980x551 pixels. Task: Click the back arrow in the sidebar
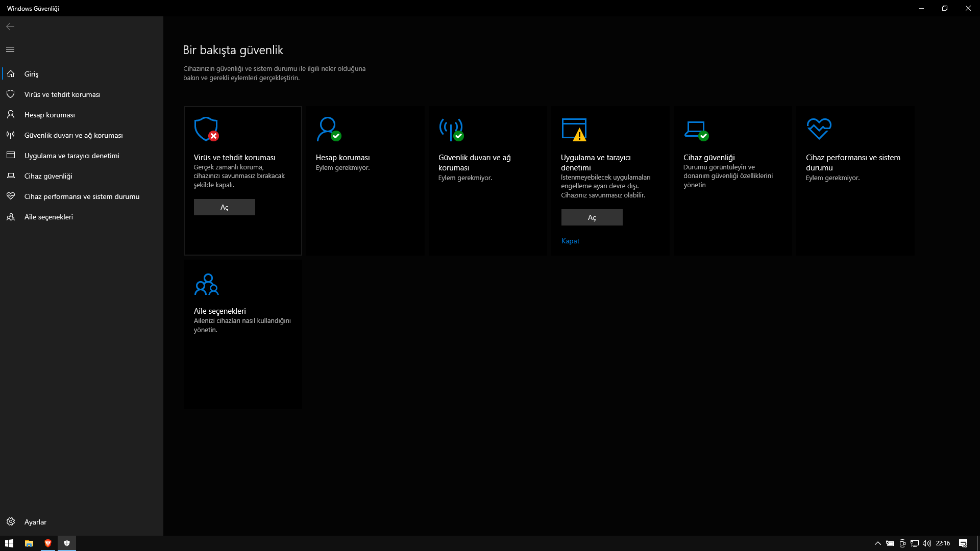(10, 27)
